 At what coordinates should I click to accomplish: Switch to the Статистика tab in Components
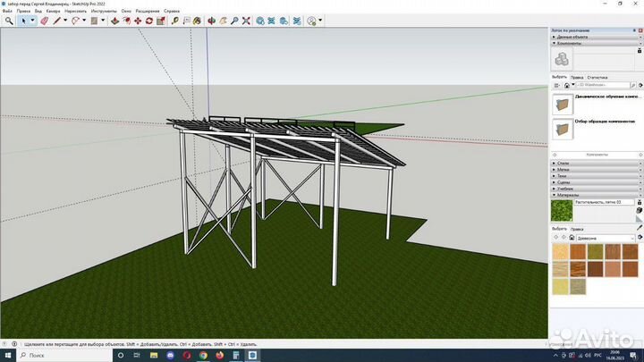(x=597, y=77)
